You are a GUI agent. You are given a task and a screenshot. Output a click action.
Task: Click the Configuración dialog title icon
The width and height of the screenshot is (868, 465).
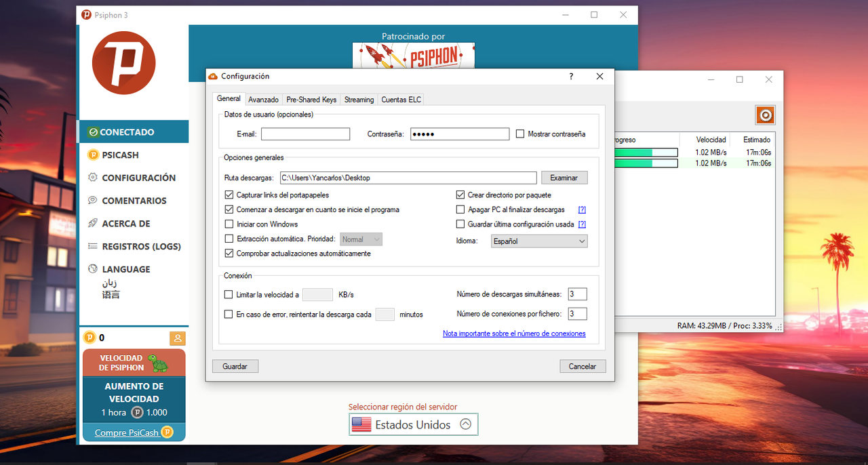tap(213, 77)
